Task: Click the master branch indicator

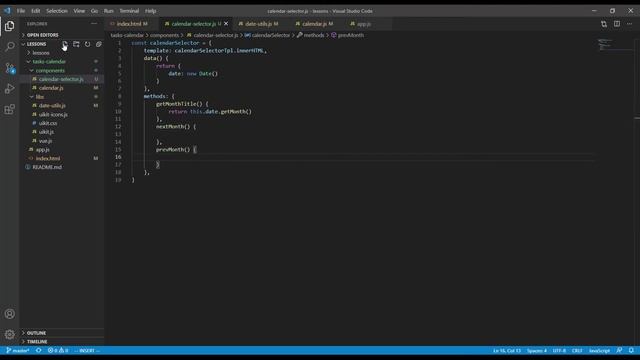Action: 18,351
